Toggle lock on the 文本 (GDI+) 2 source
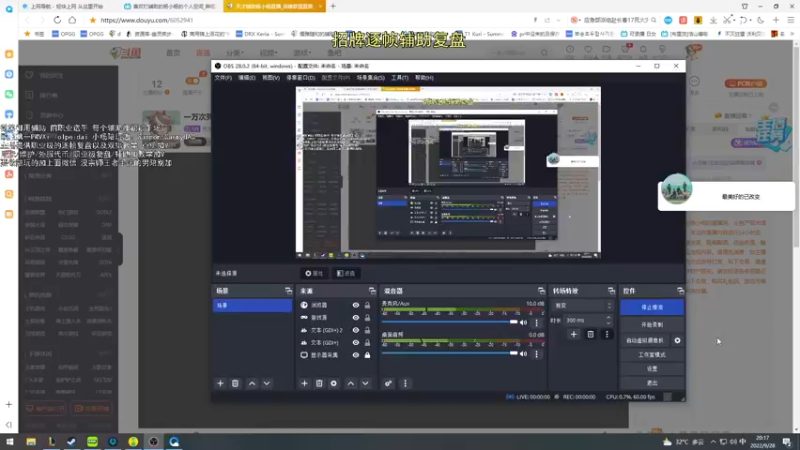 [367, 330]
